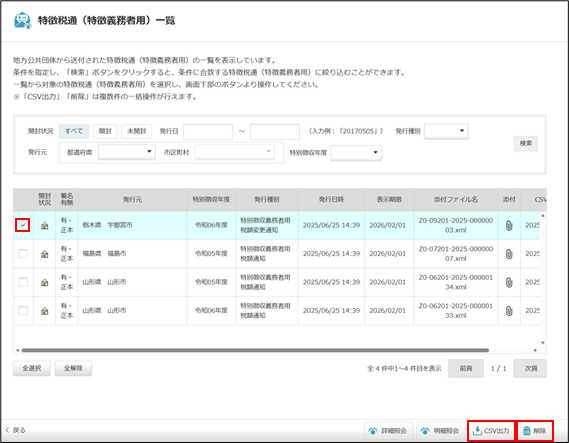The width and height of the screenshot is (569, 443).
Task: Check the 福島県 福島市 row checkbox
Action: pos(23,254)
